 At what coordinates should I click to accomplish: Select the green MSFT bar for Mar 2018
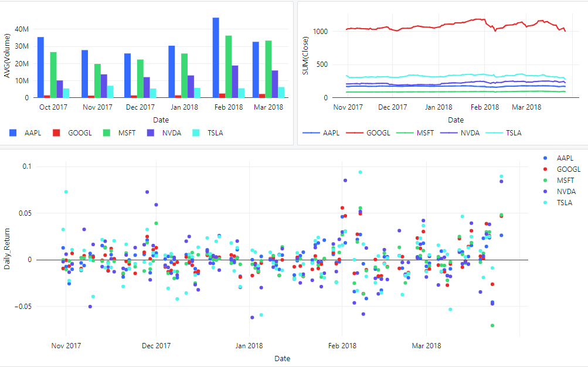[x=268, y=69]
